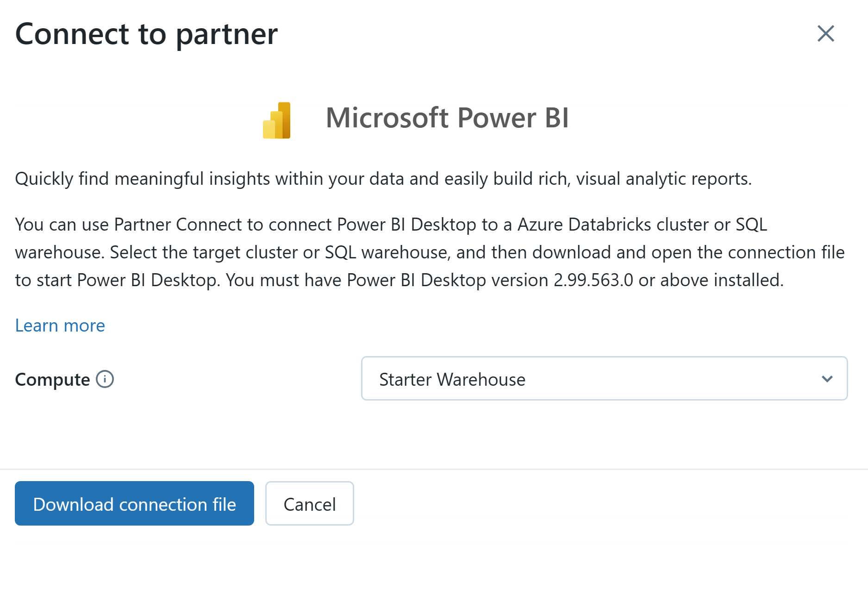This screenshot has height=589, width=868.
Task: Open the Starter Warehouse compute dropdown
Action: click(604, 378)
